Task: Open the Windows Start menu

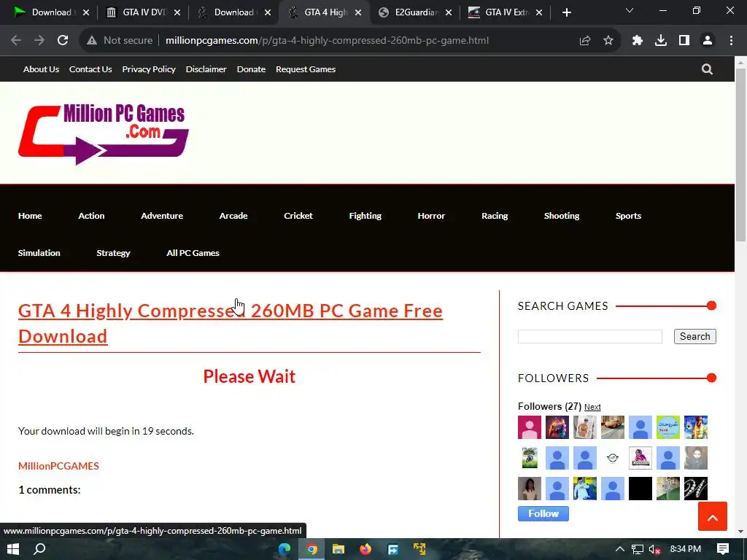Action: tap(13, 549)
